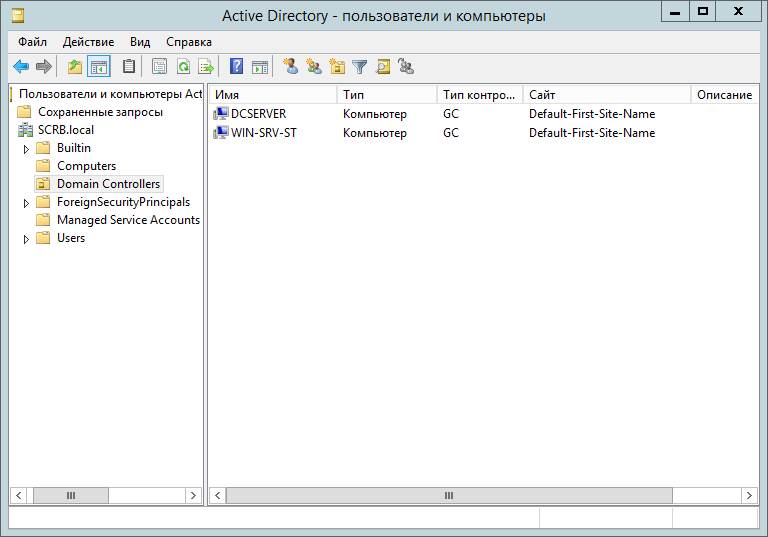Open the Действие menu
This screenshot has width=768, height=537.
[88, 42]
